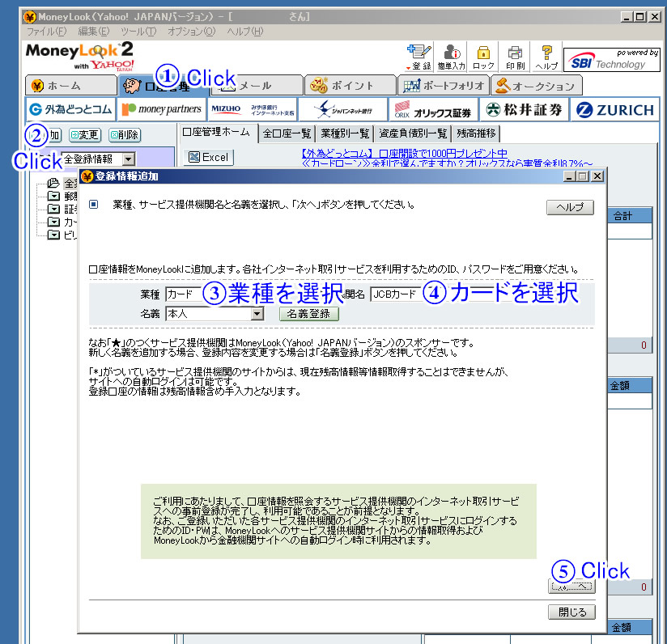Screen dimensions: 667x644
Task: Open the オプション(O) menu
Action: pos(191,32)
